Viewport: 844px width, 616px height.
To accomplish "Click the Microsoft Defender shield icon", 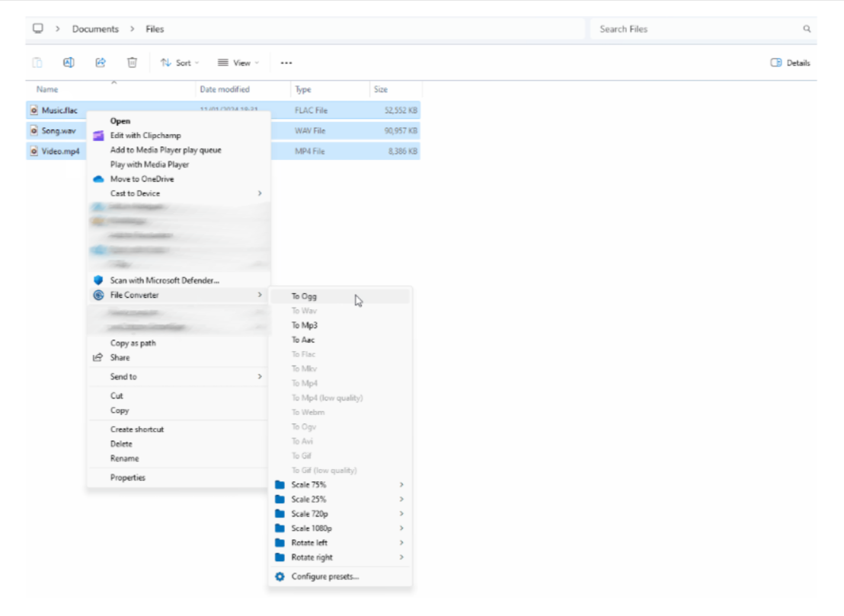I will click(98, 280).
